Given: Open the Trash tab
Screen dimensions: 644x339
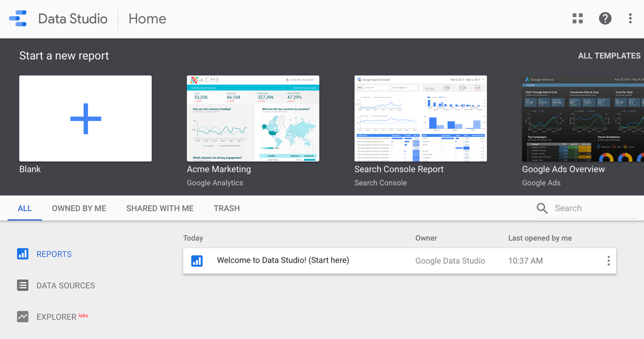Looking at the screenshot, I should (226, 208).
